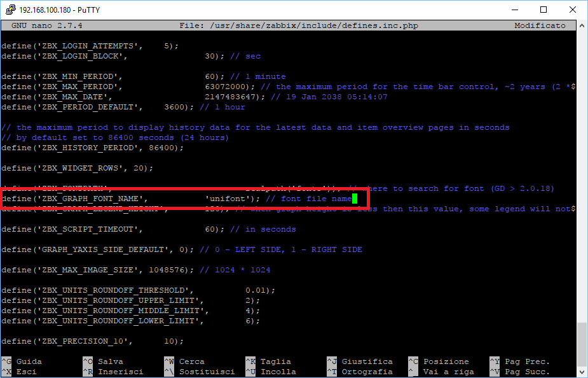Click the Modificato status in header
The image size is (588, 378).
click(x=540, y=25)
